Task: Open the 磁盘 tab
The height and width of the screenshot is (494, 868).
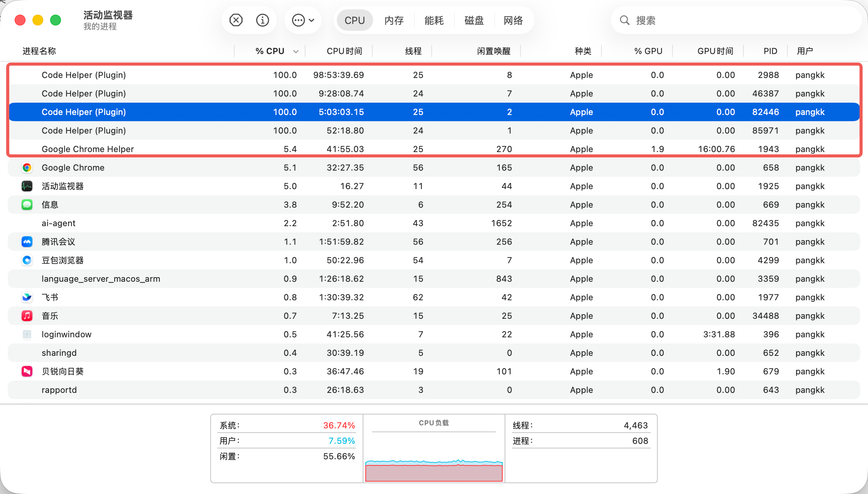Action: point(474,20)
